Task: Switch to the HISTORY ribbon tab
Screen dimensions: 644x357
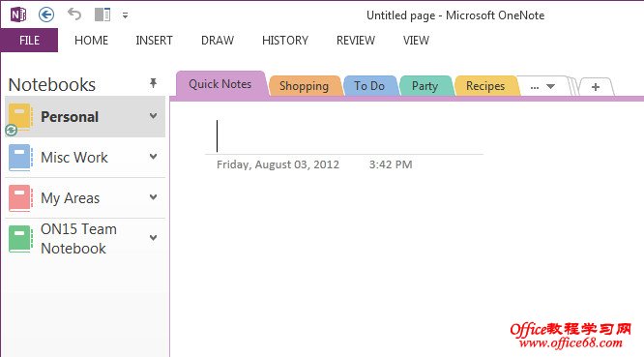Action: point(285,41)
